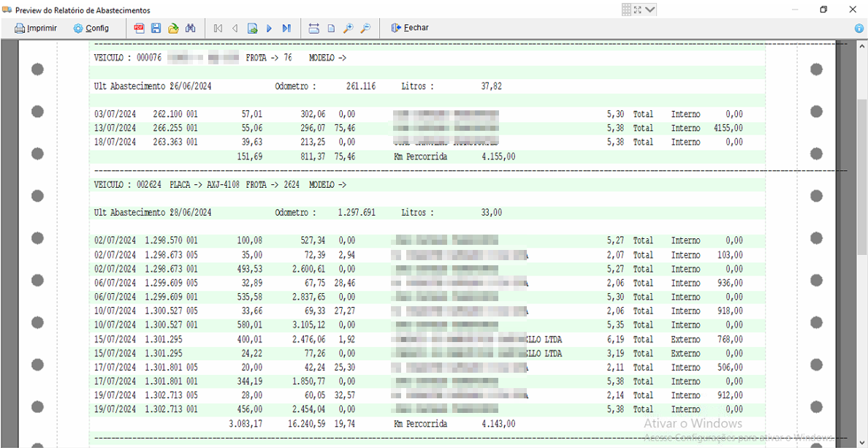Click the blue info icon
This screenshot has width=868, height=448.
tap(860, 29)
